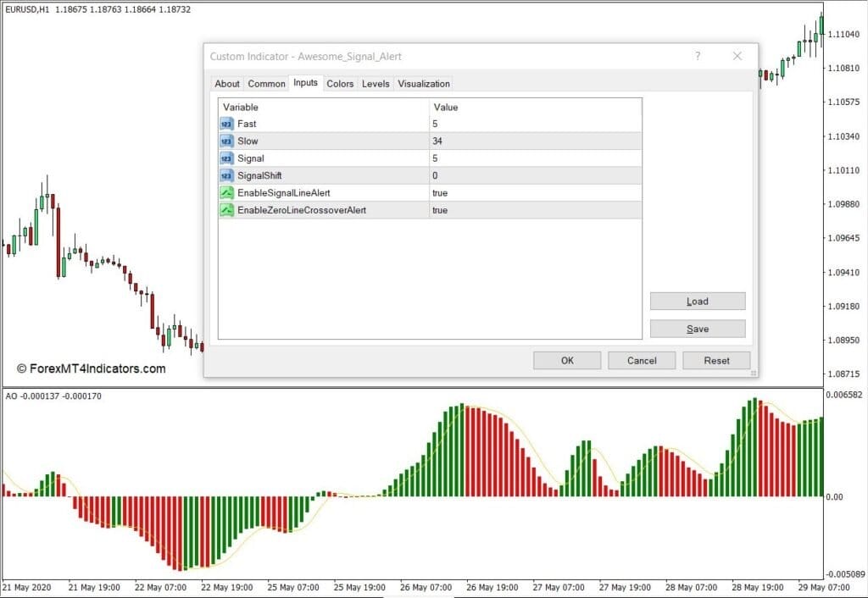Switch to the Common tab

(x=266, y=84)
